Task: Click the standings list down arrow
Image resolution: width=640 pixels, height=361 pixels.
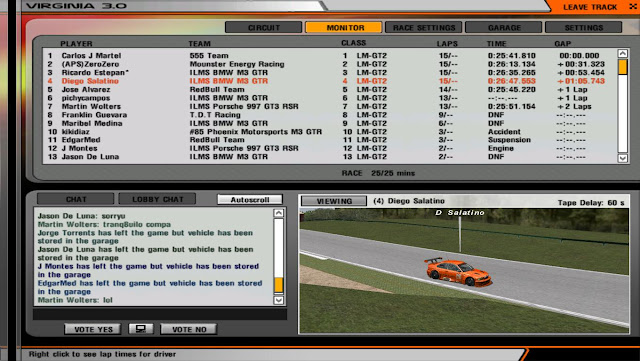Action: click(622, 158)
